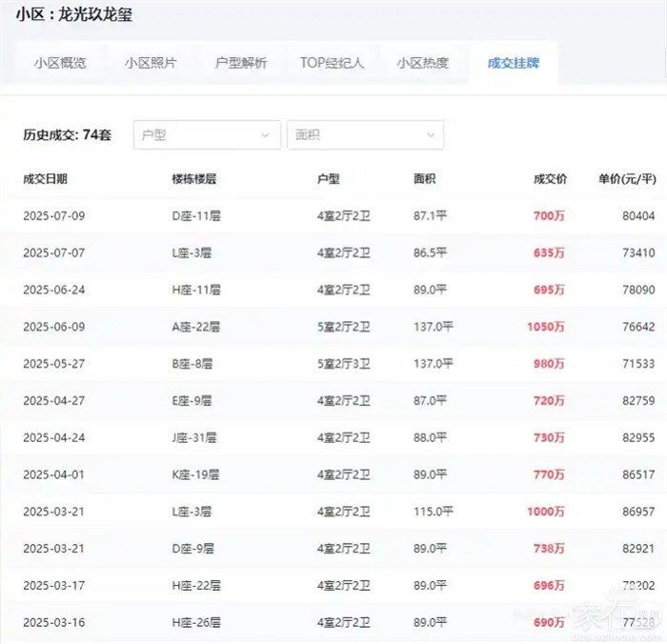This screenshot has height=644, width=667.
Task: Click the active 成交挂牌 tab
Action: tap(514, 64)
